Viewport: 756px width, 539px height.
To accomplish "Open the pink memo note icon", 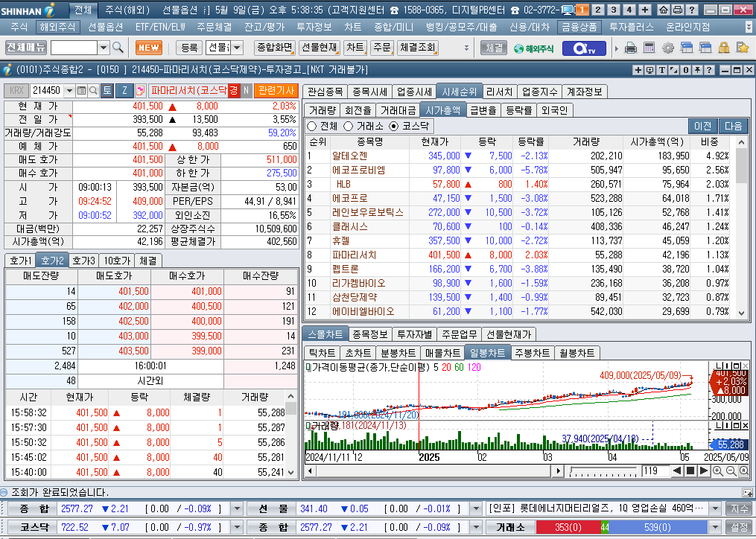I will pos(140,90).
